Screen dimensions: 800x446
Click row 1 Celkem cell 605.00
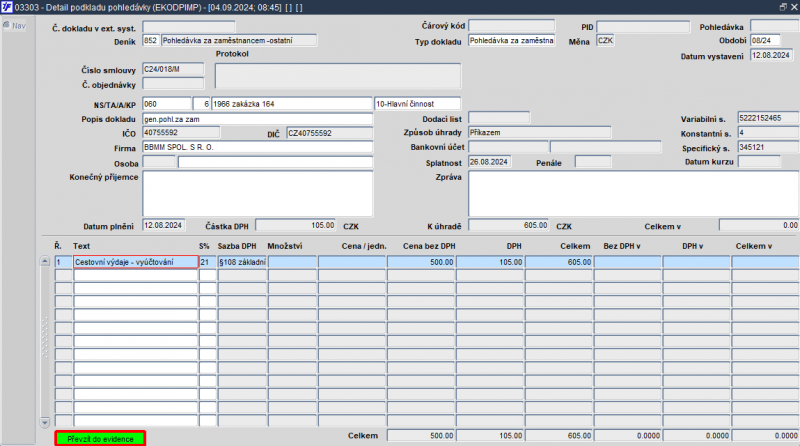coord(559,262)
